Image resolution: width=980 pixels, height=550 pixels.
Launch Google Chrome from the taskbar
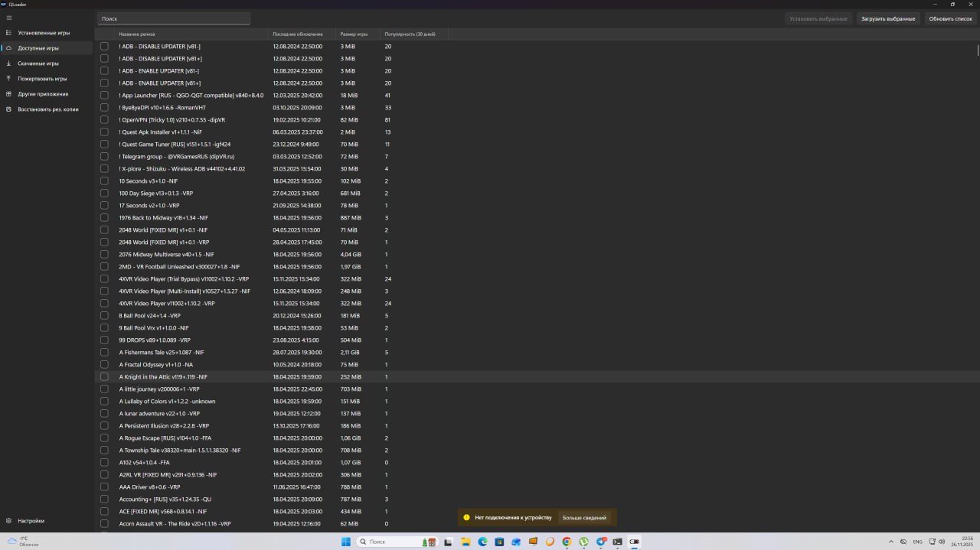(x=567, y=542)
